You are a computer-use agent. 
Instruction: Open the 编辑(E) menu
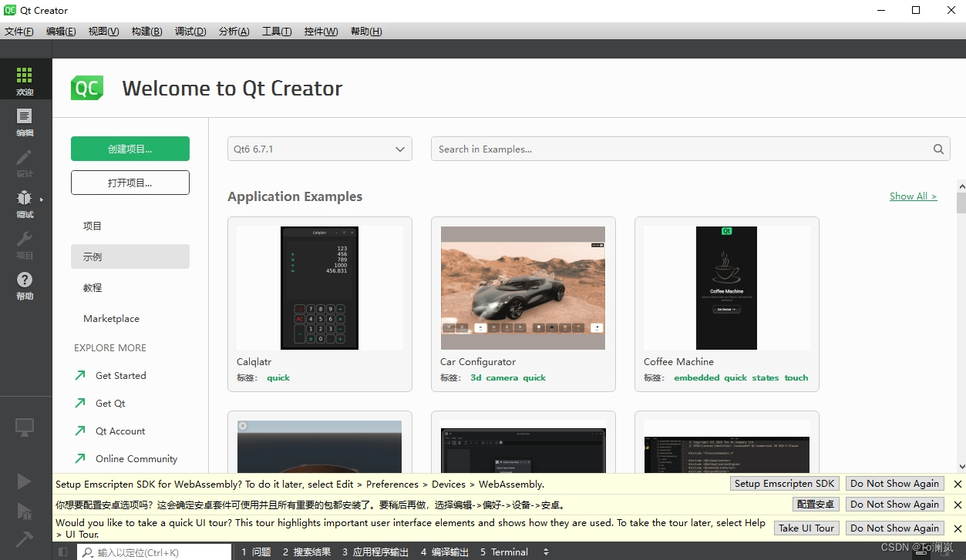tap(61, 32)
